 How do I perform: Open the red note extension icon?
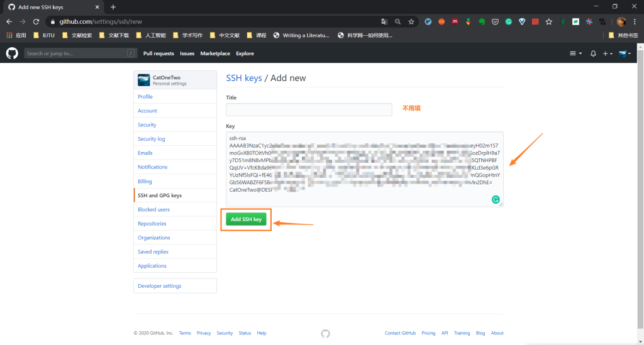[x=535, y=22]
